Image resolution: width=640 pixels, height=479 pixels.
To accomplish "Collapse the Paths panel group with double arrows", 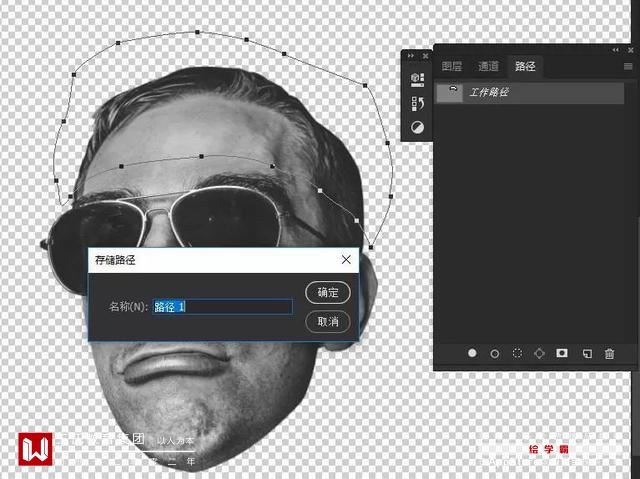I will (616, 50).
